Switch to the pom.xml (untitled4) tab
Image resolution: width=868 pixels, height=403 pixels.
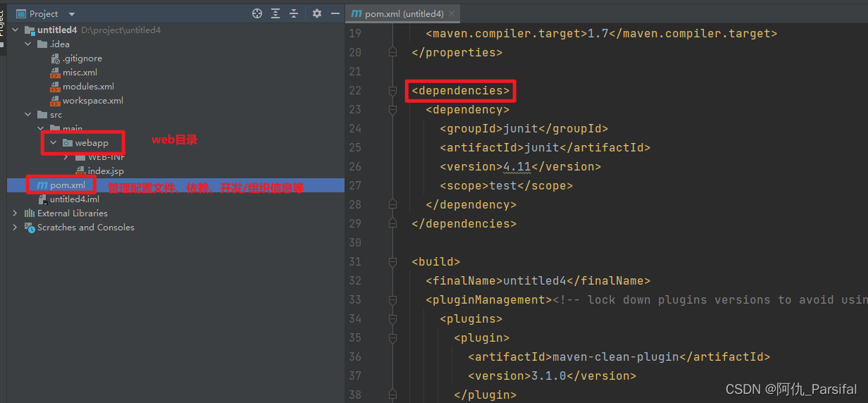404,13
